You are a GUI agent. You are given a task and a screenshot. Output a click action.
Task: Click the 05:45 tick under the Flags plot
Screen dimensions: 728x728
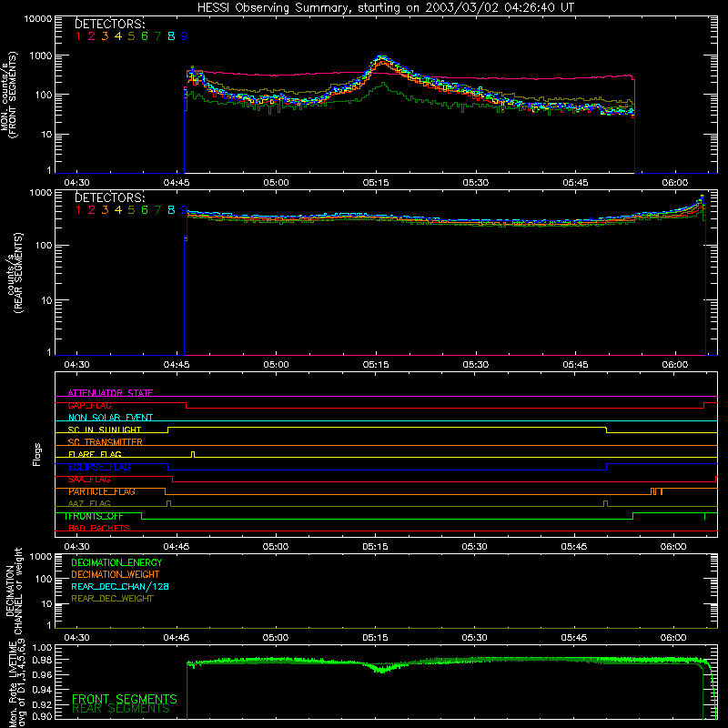click(574, 547)
